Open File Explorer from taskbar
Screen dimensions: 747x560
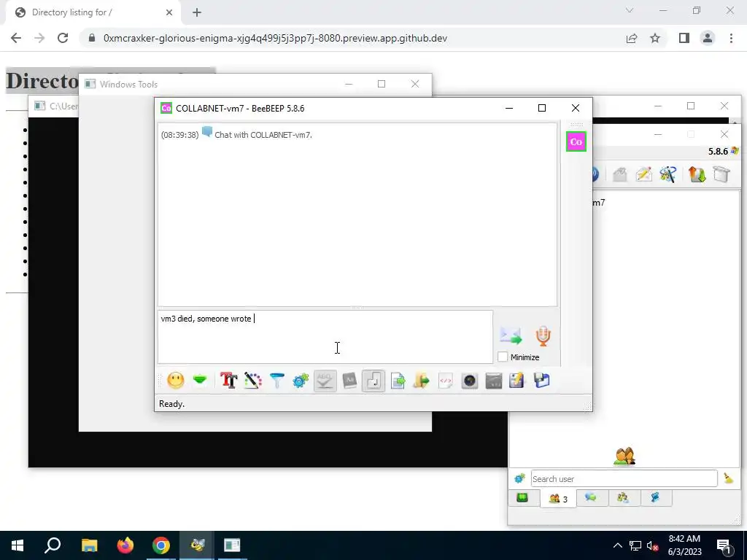click(x=89, y=545)
